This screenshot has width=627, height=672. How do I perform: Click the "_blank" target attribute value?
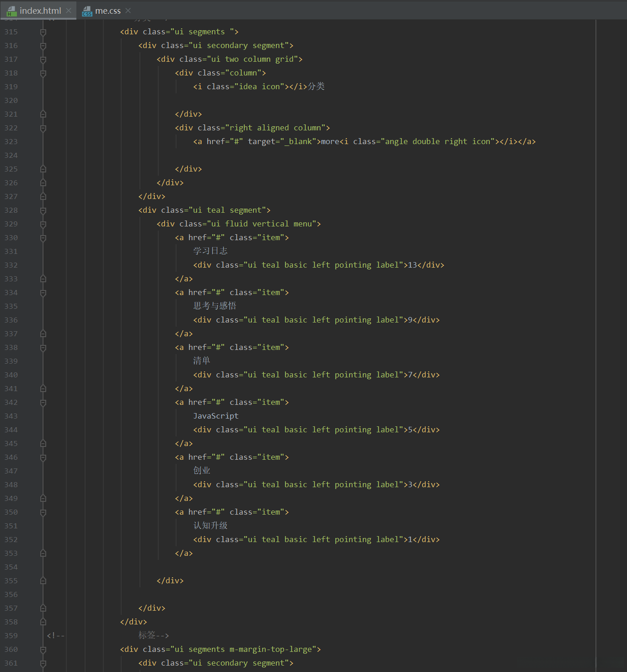click(298, 141)
